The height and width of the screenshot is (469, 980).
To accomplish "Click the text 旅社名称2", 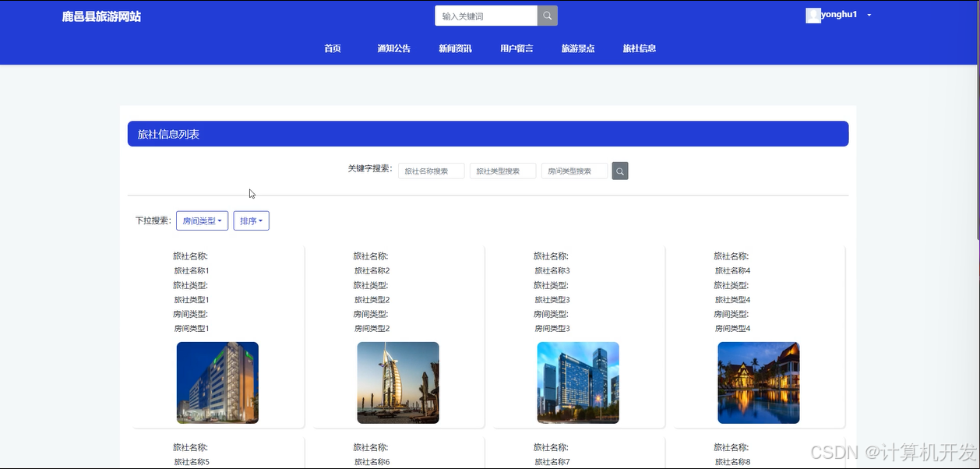I will 372,270.
